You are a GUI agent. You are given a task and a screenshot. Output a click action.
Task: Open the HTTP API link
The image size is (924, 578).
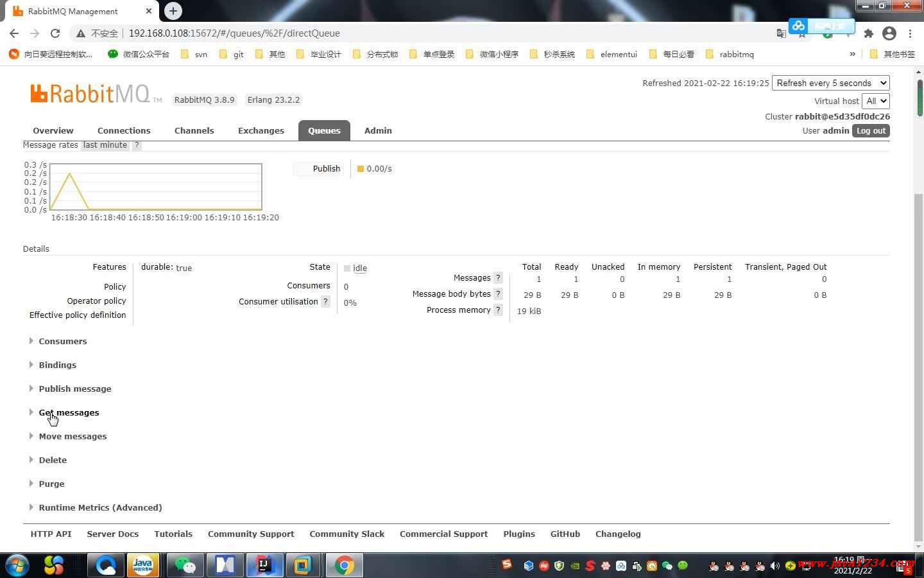click(51, 534)
